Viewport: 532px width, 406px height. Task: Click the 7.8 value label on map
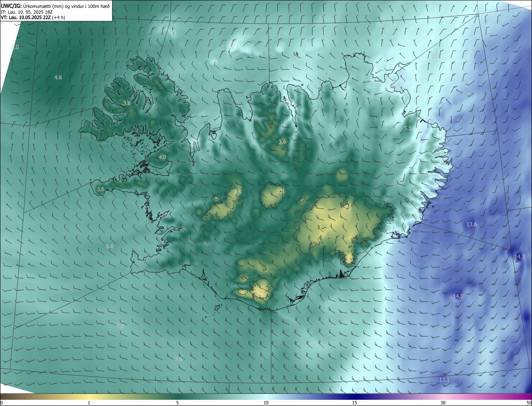(120, 326)
